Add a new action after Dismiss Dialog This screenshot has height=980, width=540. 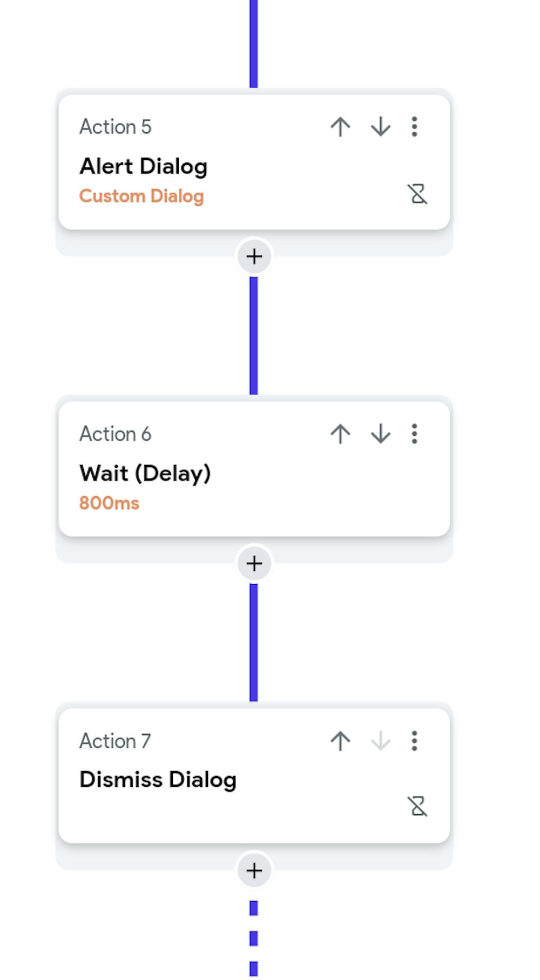(x=253, y=869)
